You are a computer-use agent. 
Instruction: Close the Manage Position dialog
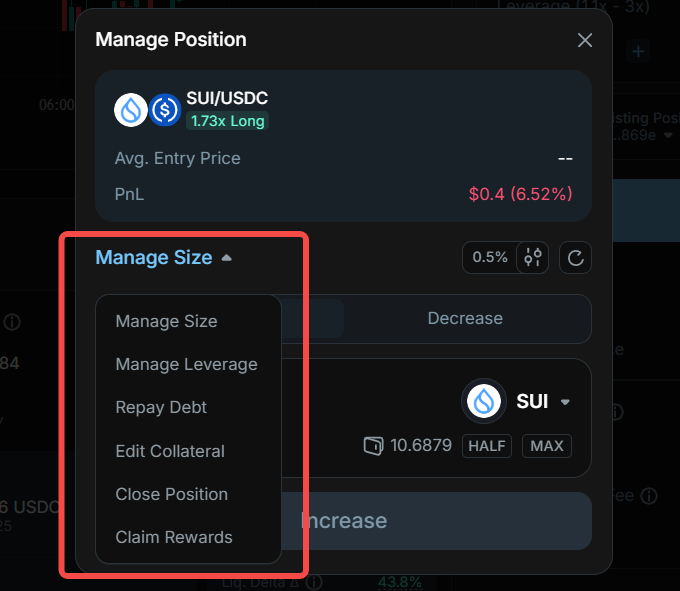[585, 40]
